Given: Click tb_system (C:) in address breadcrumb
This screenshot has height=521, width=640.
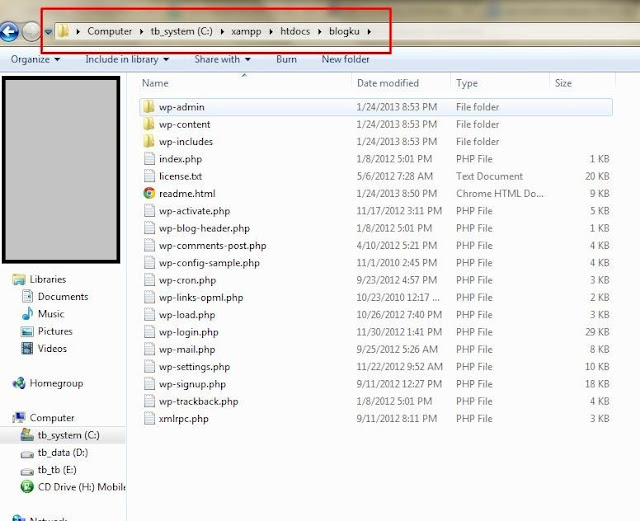Looking at the screenshot, I should [x=182, y=31].
